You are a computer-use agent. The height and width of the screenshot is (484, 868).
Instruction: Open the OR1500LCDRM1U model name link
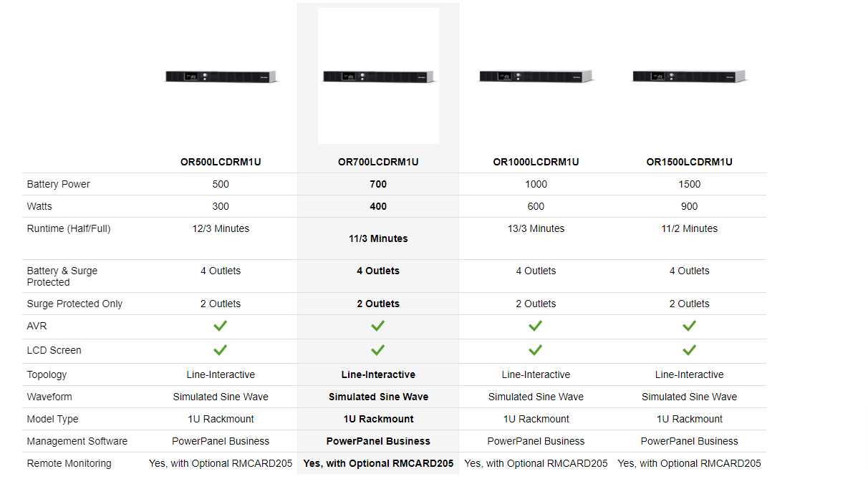pyautogui.click(x=689, y=162)
